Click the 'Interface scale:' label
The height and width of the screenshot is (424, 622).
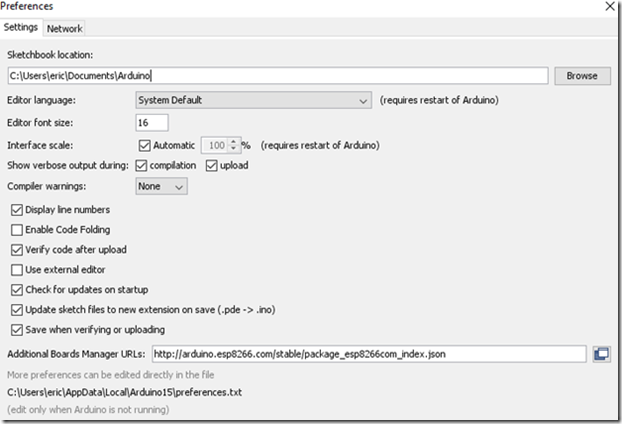[40, 146]
